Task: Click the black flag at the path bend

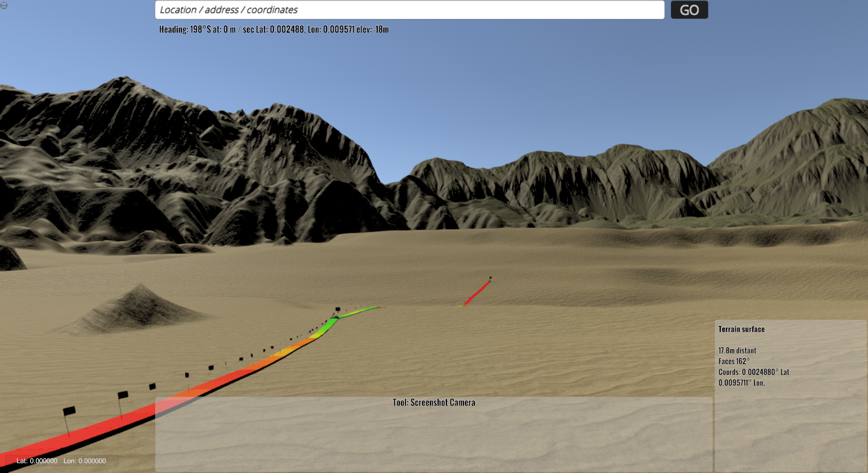Action: point(338,310)
